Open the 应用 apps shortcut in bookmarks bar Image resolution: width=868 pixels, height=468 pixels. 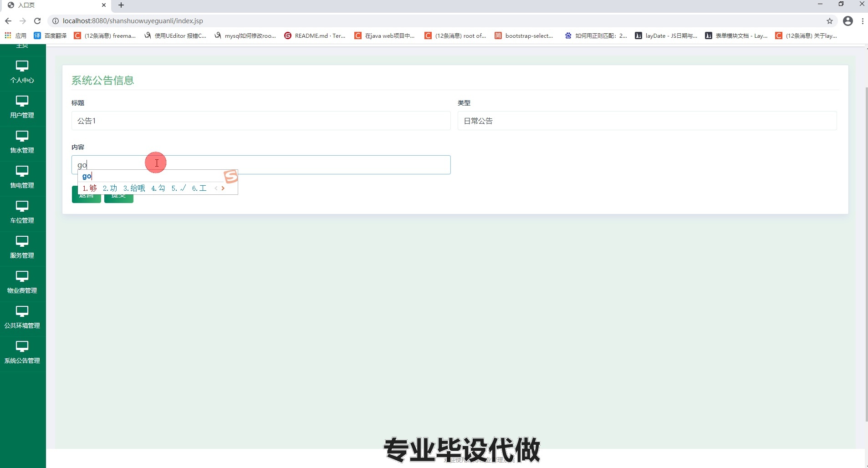[15, 36]
